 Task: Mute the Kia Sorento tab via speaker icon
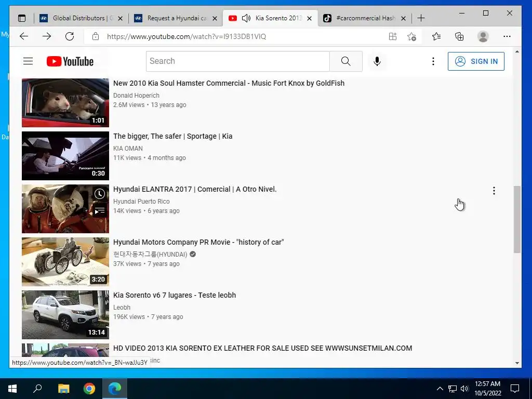click(x=246, y=18)
